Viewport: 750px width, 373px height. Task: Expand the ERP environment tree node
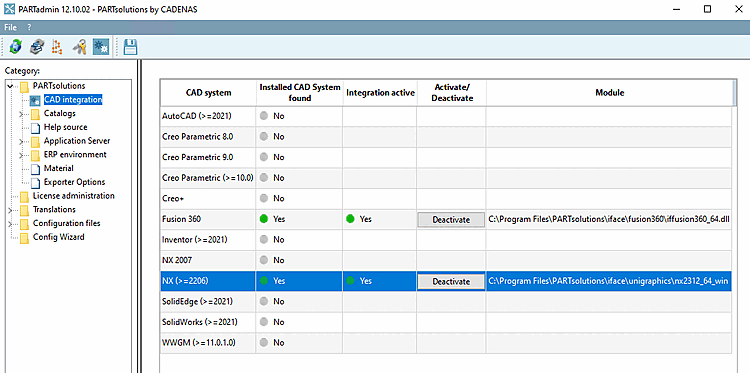[22, 155]
